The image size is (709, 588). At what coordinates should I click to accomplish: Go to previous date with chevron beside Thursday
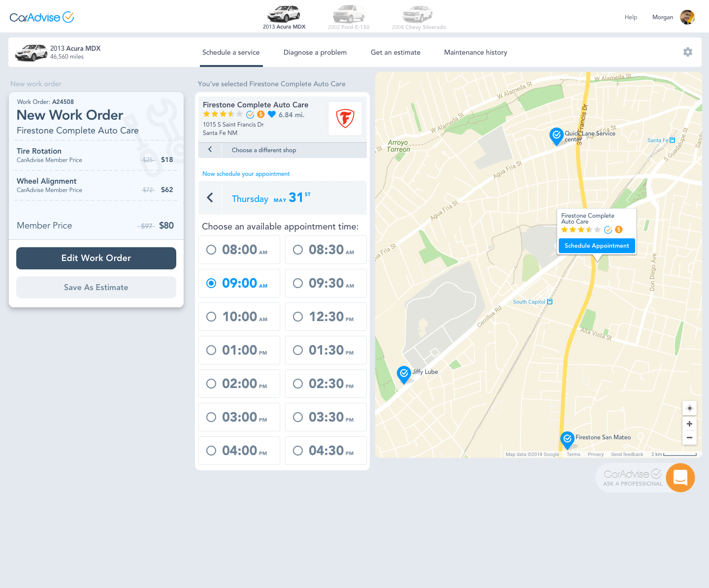[210, 198]
